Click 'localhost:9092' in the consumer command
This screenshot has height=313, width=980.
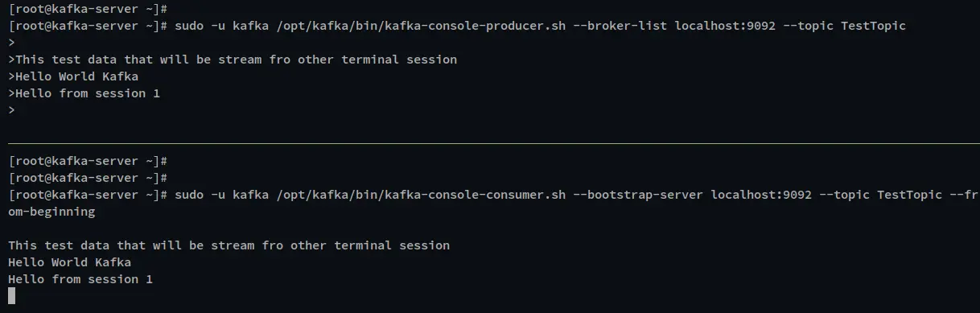coord(762,196)
